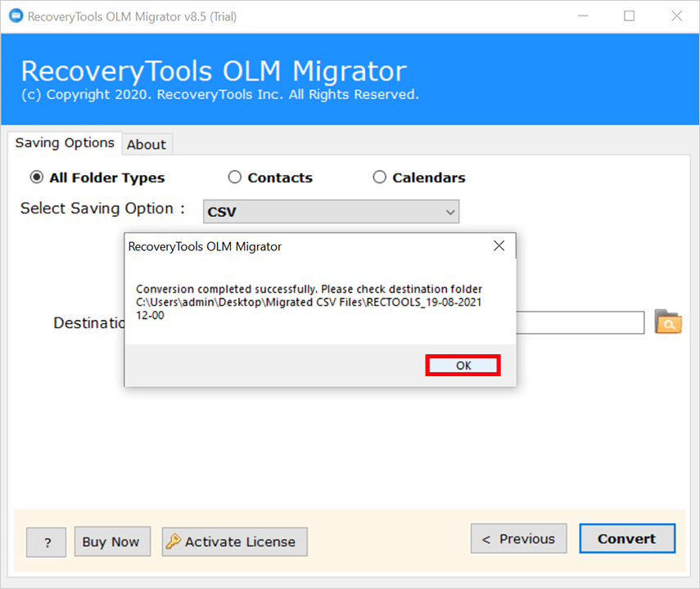Click the RecoveryTools app icon in title bar
Viewport: 700px width, 589px height.
click(16, 16)
